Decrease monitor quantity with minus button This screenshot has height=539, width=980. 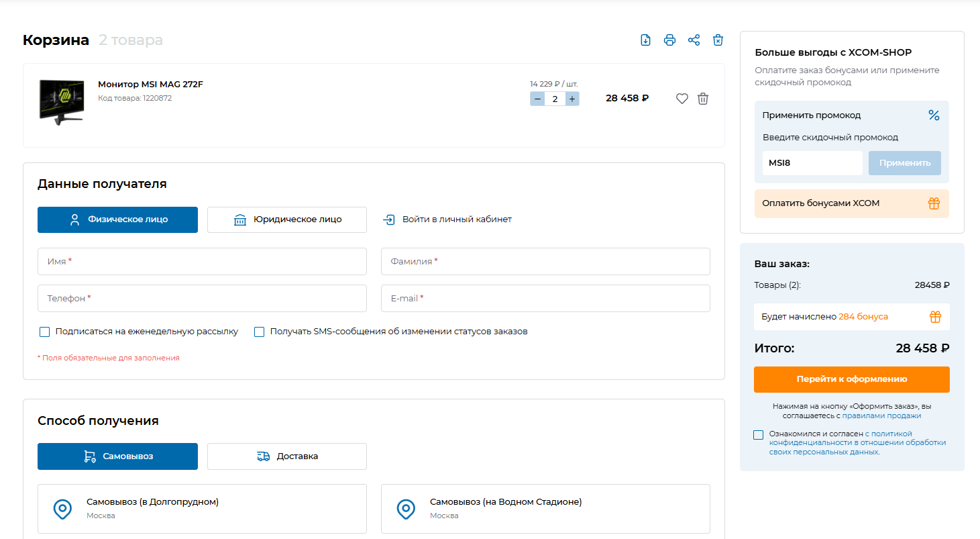pos(537,99)
